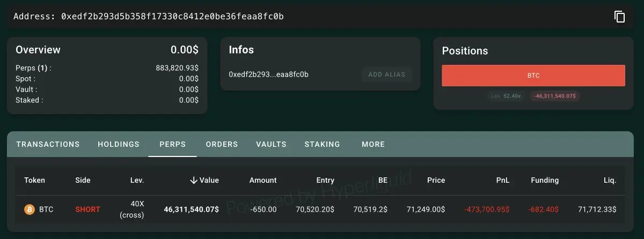Click the Bitcoin token icon in the row
Image resolution: width=644 pixels, height=239 pixels.
(30, 210)
